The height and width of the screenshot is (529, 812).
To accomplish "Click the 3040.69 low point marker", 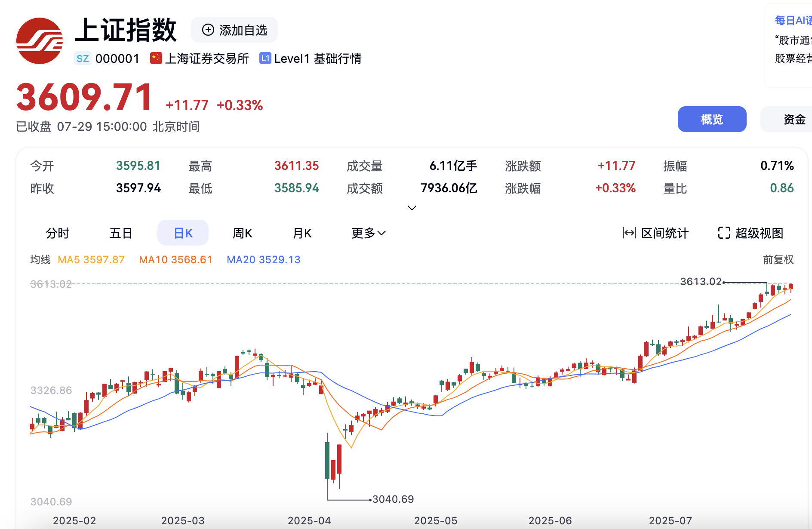I will [393, 499].
